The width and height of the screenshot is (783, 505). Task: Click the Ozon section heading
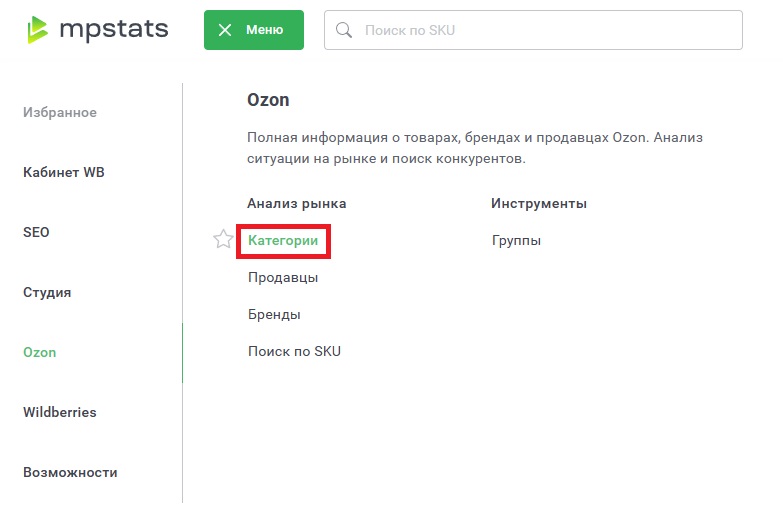268,101
